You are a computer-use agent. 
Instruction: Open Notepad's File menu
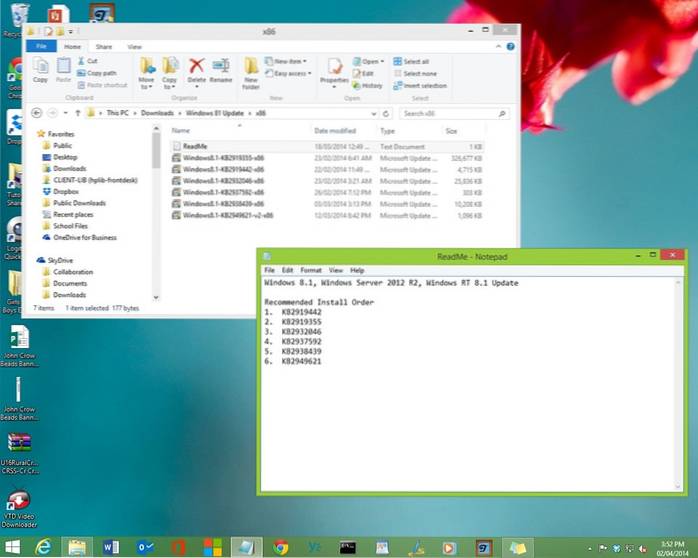click(269, 270)
